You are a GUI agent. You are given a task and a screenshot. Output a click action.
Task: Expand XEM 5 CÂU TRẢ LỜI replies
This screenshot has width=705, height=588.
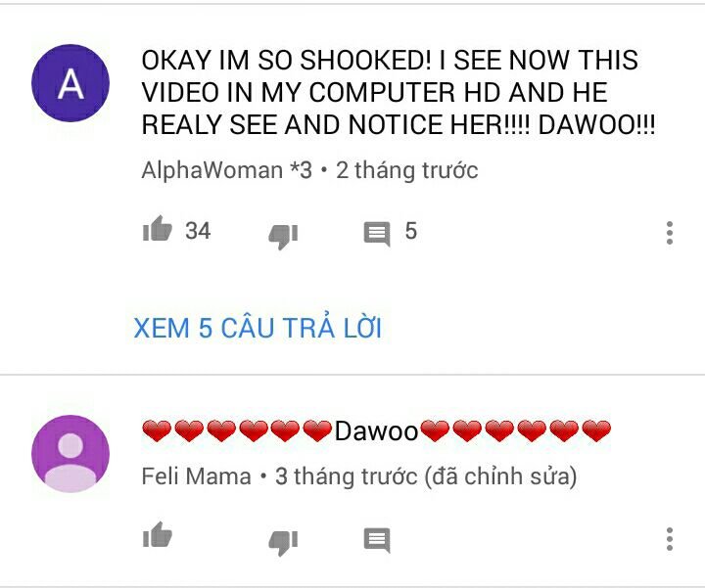coord(258,328)
